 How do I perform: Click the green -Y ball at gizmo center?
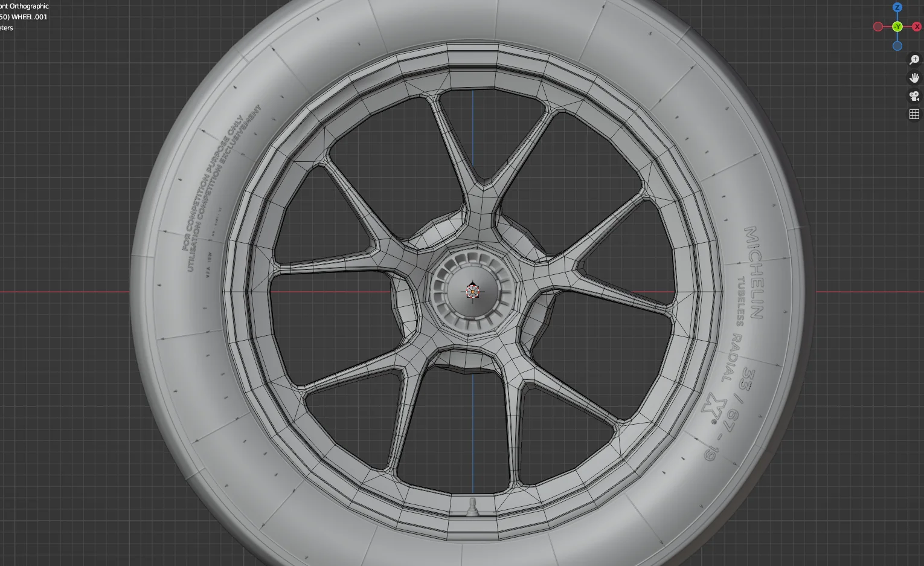pyautogui.click(x=897, y=26)
